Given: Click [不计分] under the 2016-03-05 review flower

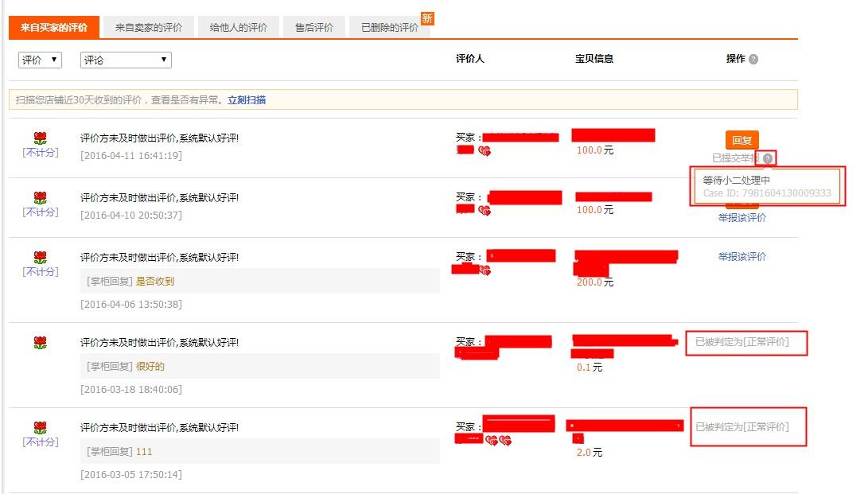Looking at the screenshot, I should coord(40,442).
